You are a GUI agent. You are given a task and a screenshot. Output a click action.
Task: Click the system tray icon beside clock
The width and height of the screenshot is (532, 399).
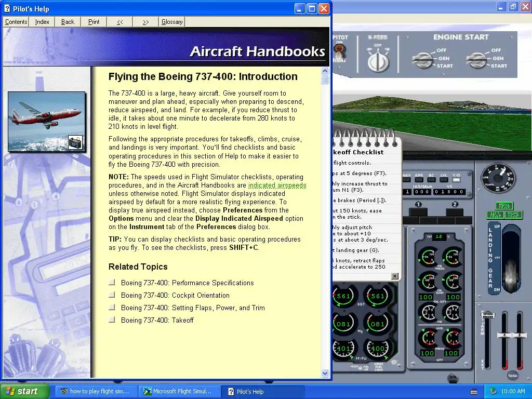click(494, 391)
